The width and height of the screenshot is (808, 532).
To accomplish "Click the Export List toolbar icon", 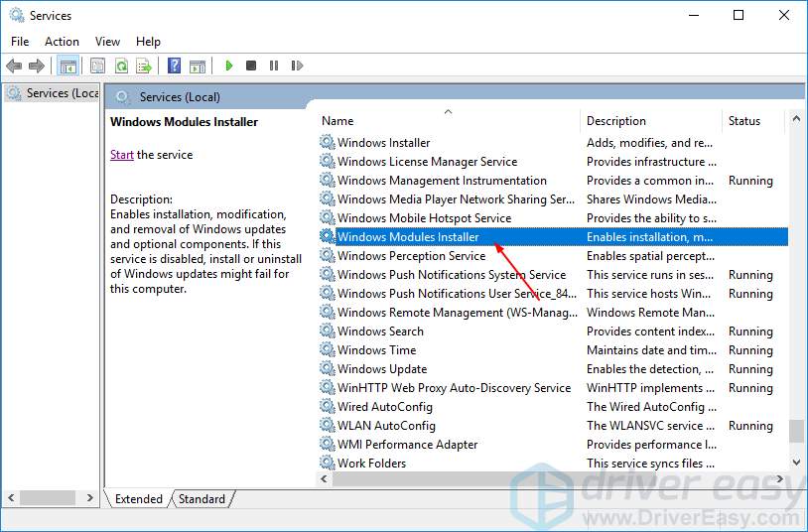I will (x=144, y=66).
